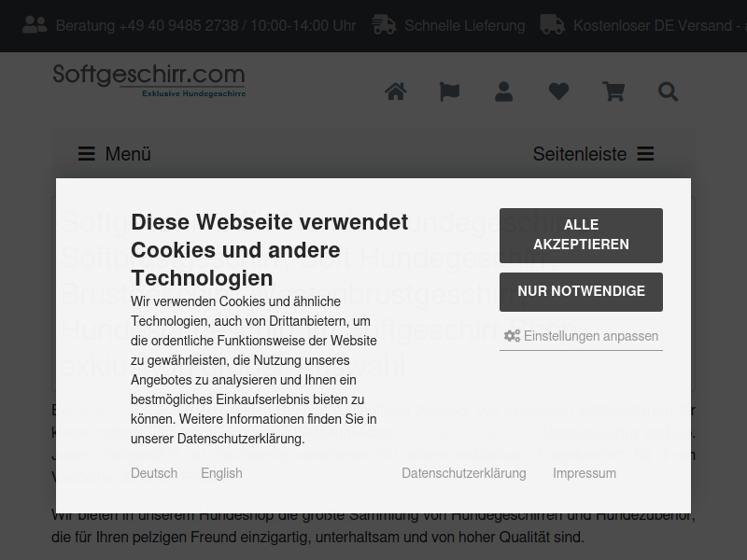Image resolution: width=747 pixels, height=560 pixels.
Task: Open the heart wishlist icon
Action: (558, 91)
